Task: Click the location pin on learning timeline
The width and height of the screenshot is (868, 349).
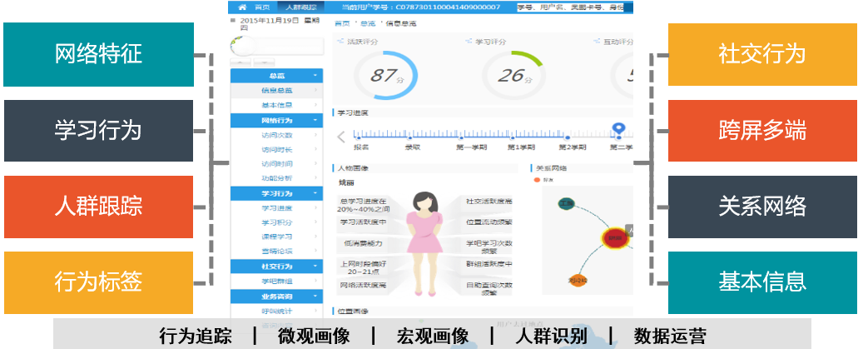Action: (618, 130)
